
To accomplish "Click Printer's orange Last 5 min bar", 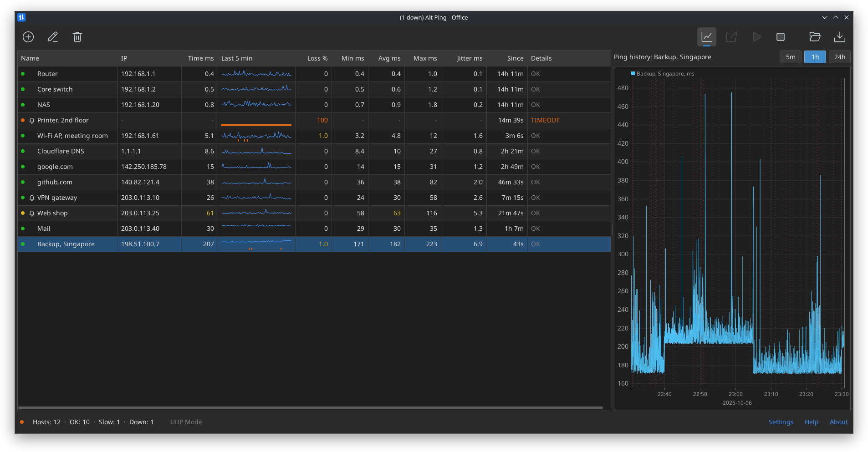I will (x=256, y=124).
